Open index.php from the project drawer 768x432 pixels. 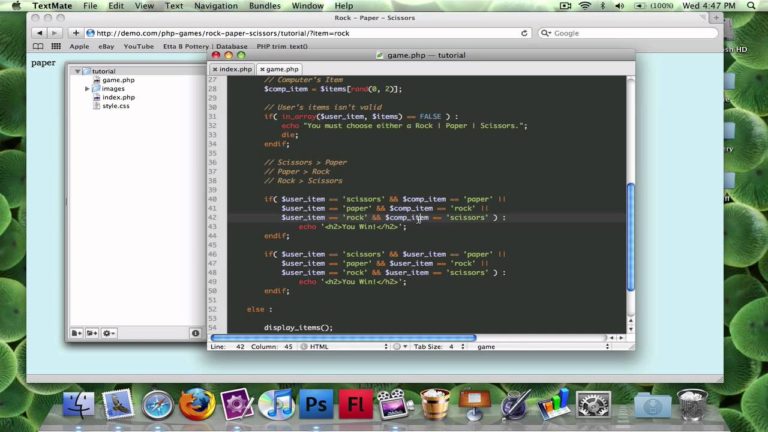point(118,97)
